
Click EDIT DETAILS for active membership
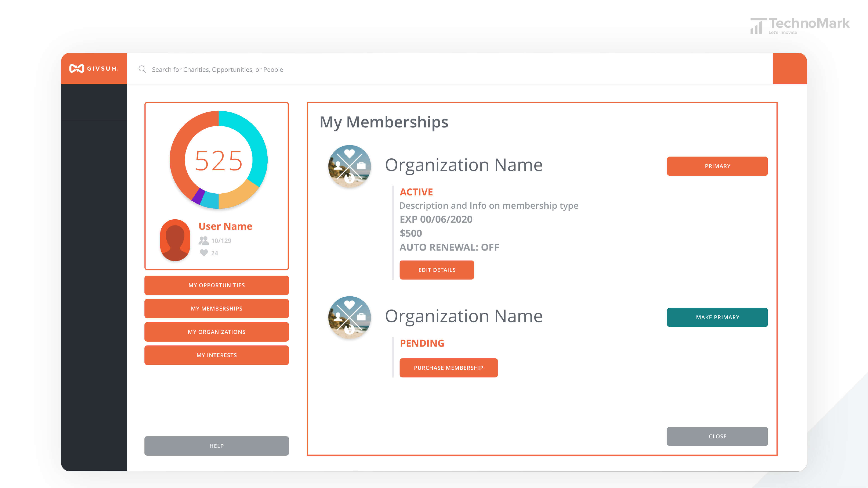[x=436, y=269]
